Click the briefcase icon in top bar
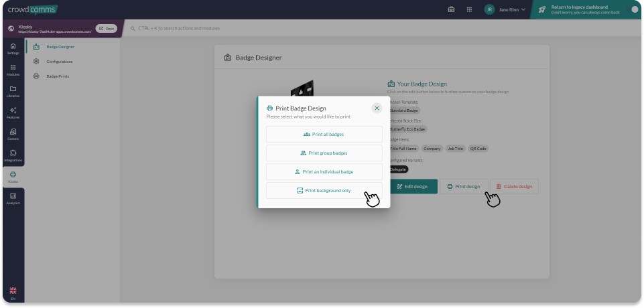This screenshot has width=644, height=308. [x=451, y=9]
